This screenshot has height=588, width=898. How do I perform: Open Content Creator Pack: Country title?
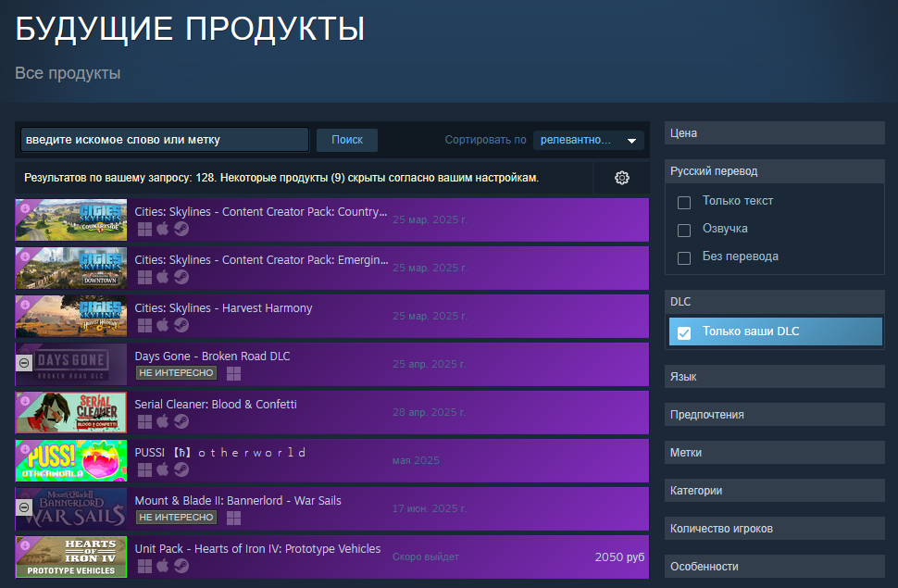[260, 211]
